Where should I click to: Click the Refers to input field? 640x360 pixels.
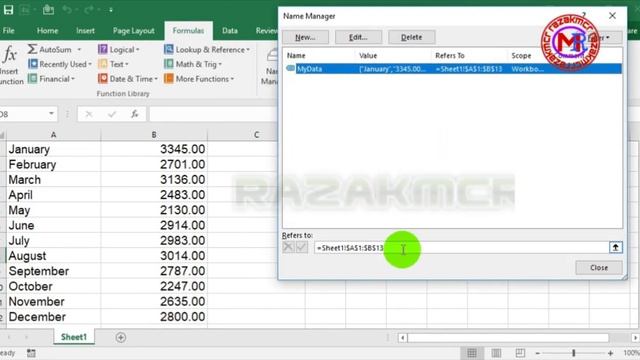click(x=461, y=248)
